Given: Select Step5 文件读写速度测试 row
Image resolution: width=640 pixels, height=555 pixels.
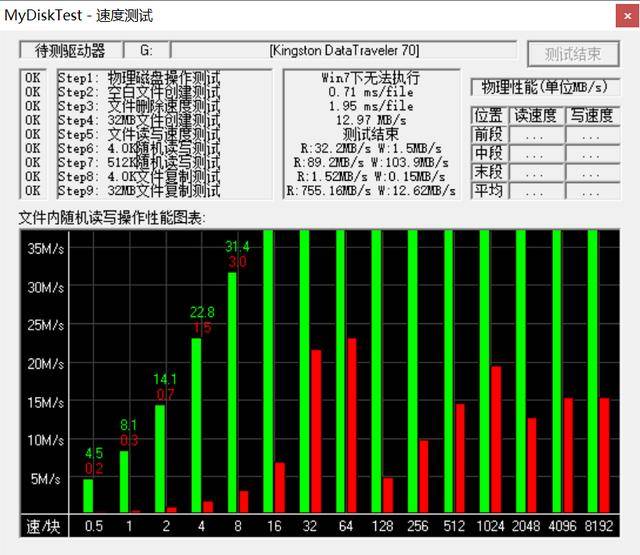Looking at the screenshot, I should point(139,134).
